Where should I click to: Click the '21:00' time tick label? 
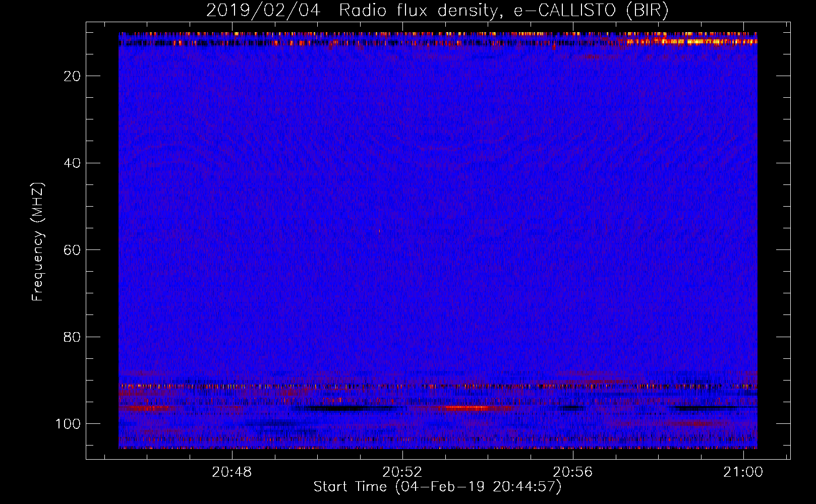point(743,472)
